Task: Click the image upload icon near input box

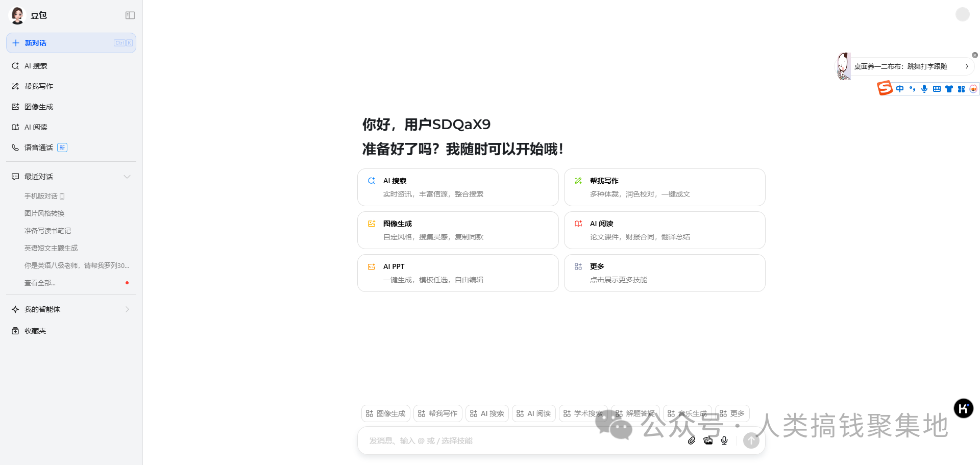Action: tap(708, 440)
